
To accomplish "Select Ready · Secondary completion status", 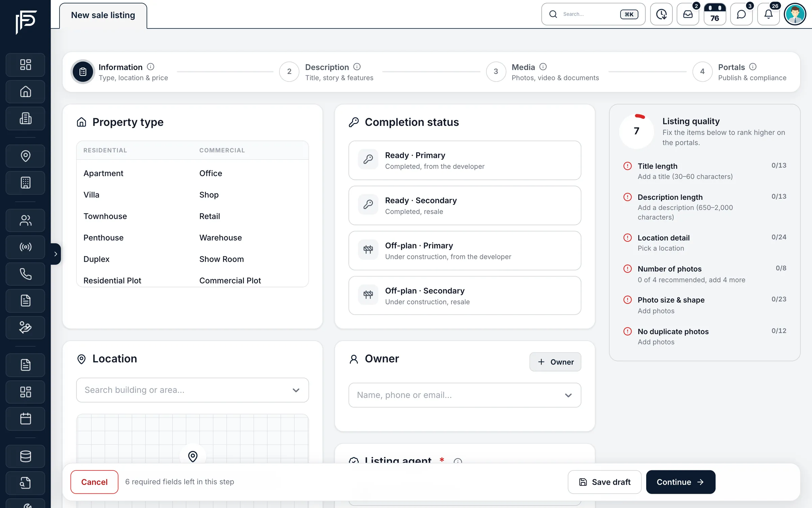I will click(465, 206).
